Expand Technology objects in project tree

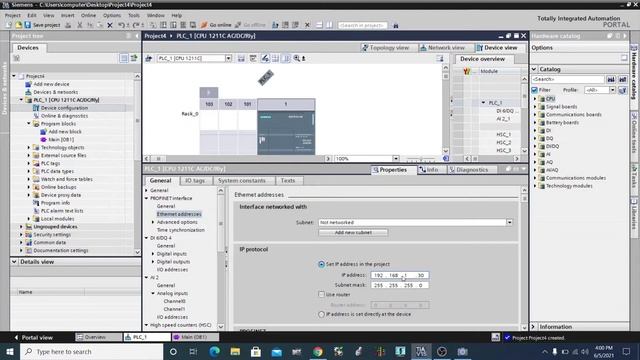coord(29,147)
